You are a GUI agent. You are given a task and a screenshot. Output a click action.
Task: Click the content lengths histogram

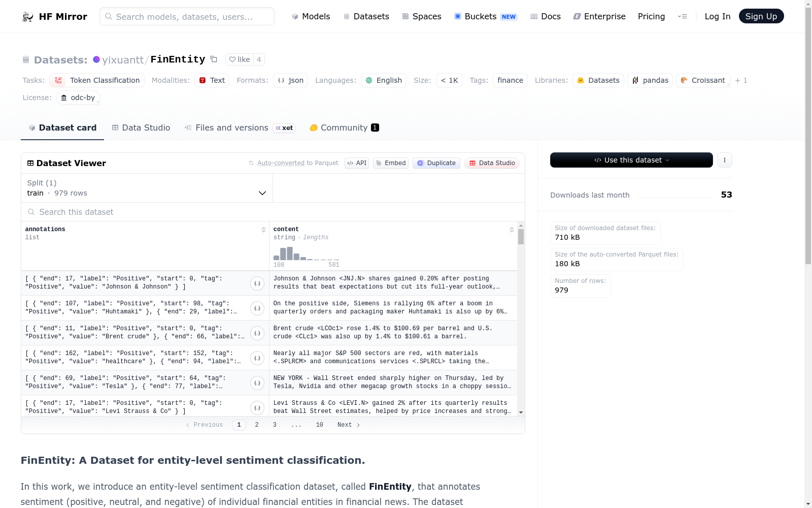[x=306, y=253]
